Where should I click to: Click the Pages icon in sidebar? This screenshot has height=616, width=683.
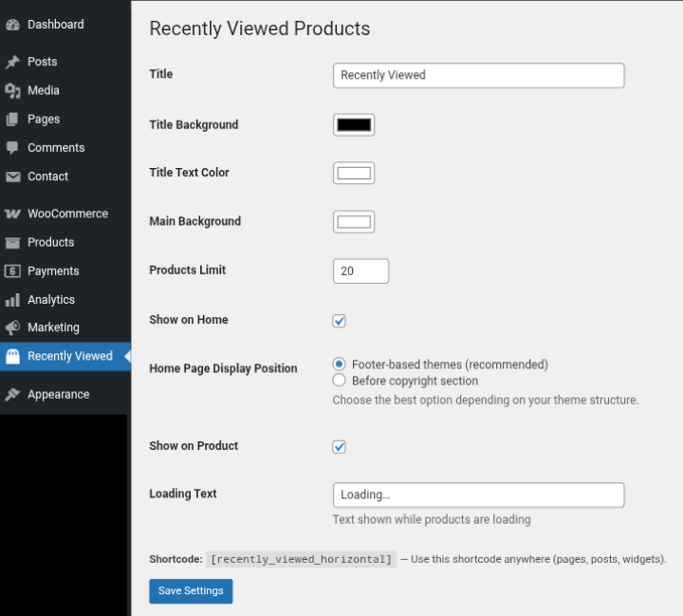[12, 120]
